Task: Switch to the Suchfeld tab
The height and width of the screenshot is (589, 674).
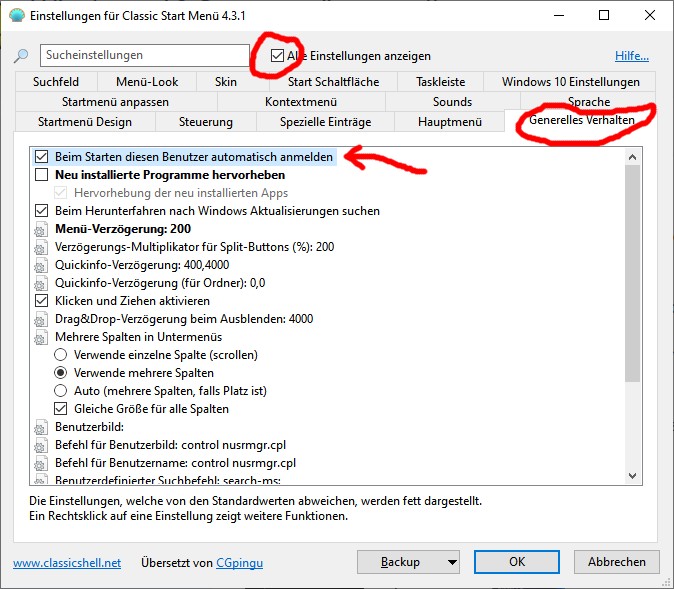Action: 56,82
